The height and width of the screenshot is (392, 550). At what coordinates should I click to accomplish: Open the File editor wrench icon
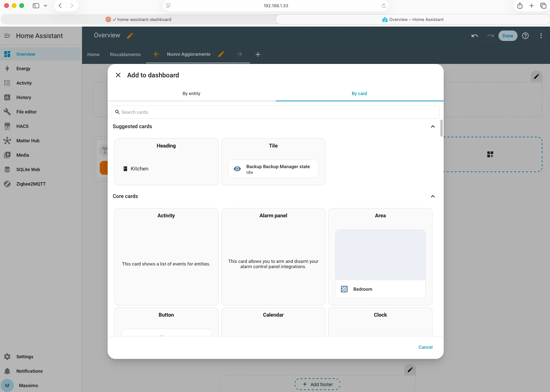(x=7, y=112)
